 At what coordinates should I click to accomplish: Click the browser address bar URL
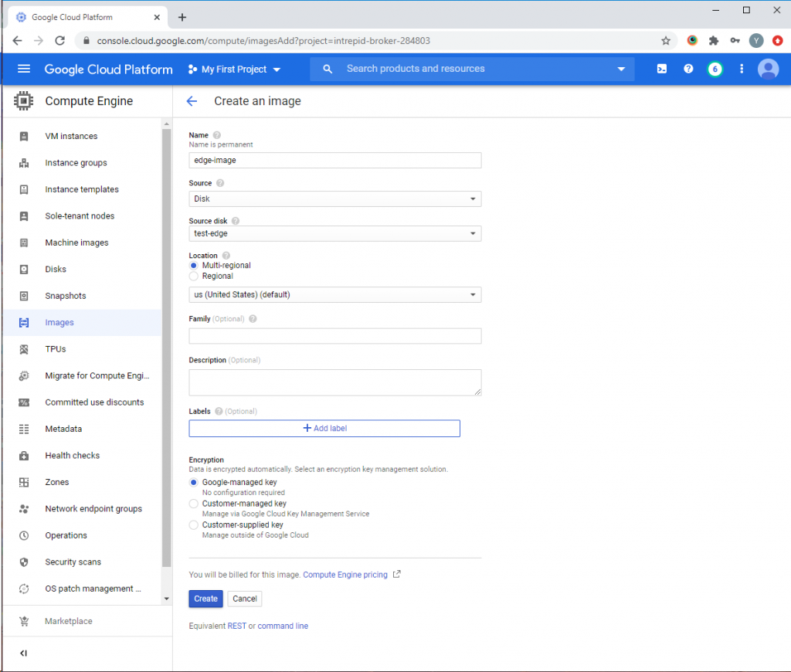point(263,41)
